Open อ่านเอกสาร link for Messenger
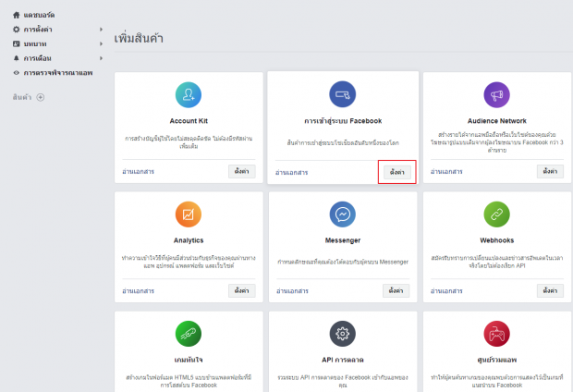 tap(292, 291)
